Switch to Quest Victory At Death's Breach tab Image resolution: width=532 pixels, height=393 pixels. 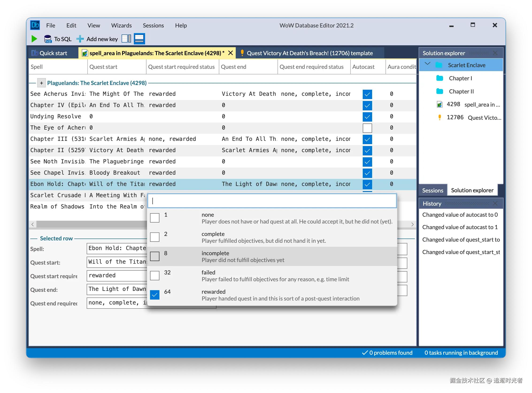309,53
